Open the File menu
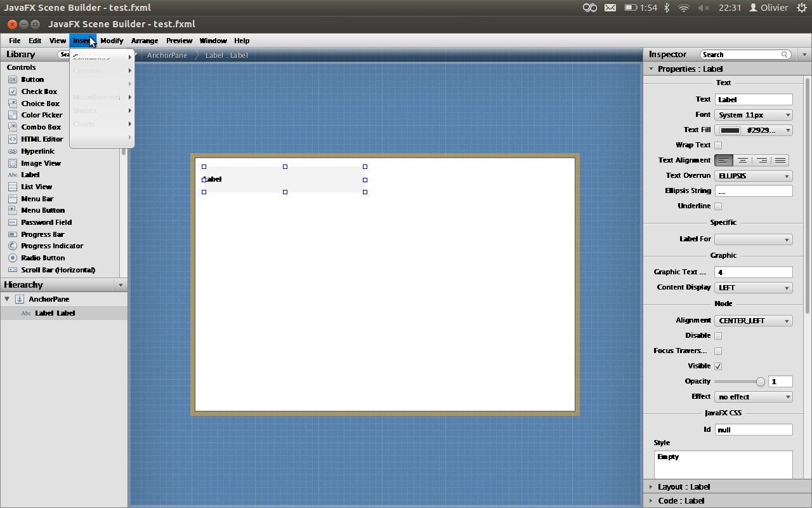 (15, 41)
